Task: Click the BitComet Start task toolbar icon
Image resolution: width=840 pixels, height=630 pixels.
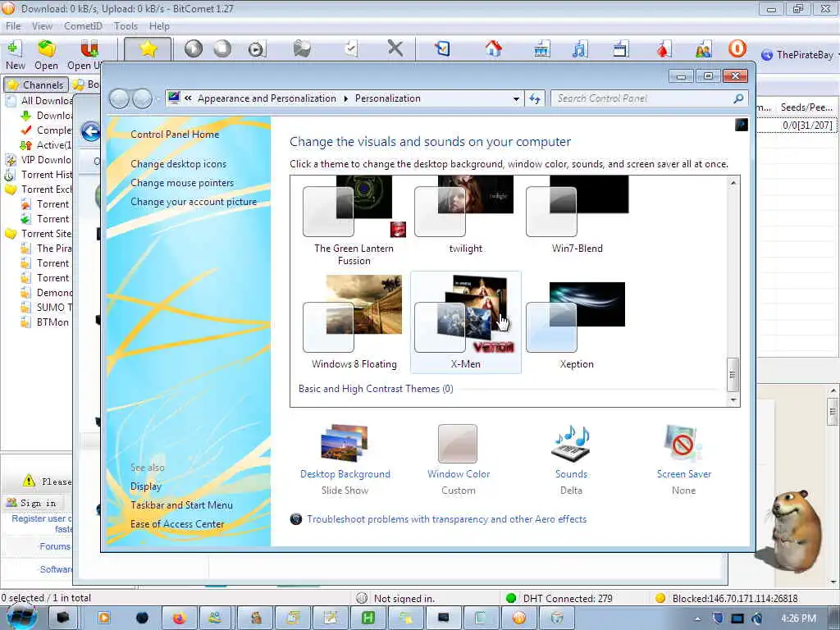Action: 194,48
